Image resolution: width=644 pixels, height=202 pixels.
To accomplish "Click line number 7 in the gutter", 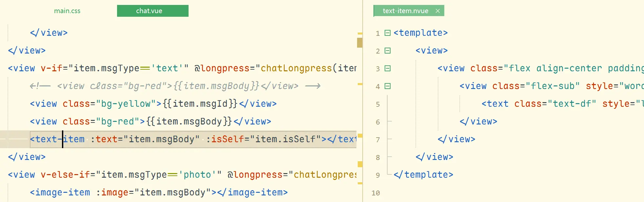I will (378, 140).
